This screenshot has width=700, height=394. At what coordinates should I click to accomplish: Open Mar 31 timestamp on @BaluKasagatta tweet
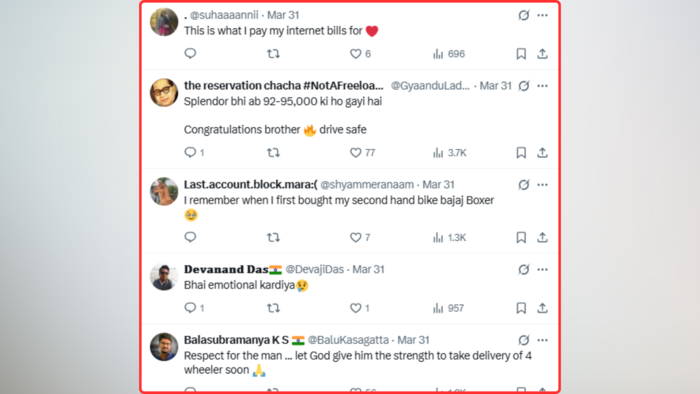pyautogui.click(x=413, y=340)
